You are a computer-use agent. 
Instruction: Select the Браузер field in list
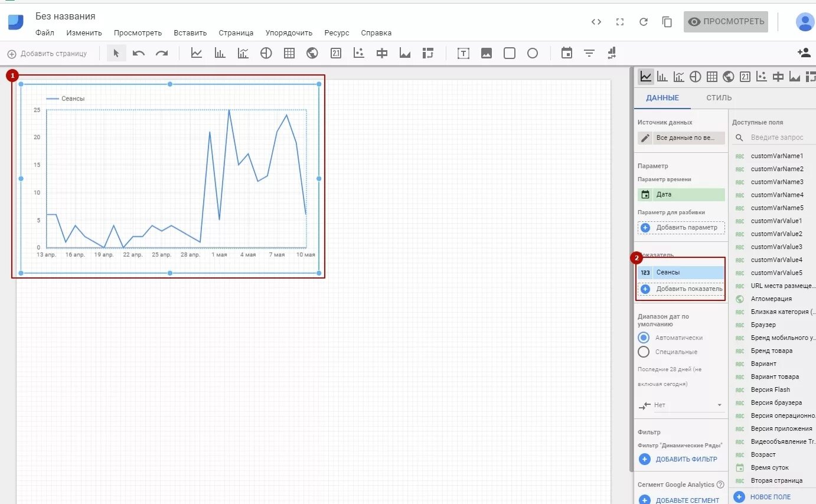763,325
